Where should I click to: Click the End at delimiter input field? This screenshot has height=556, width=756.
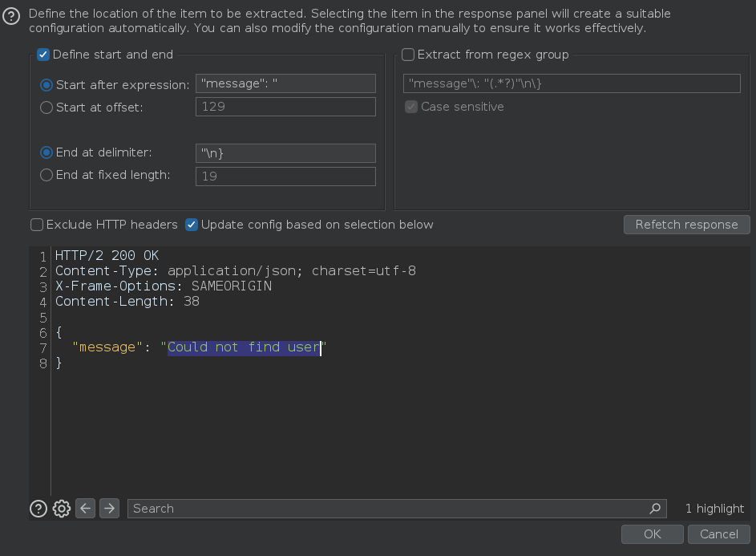(285, 153)
